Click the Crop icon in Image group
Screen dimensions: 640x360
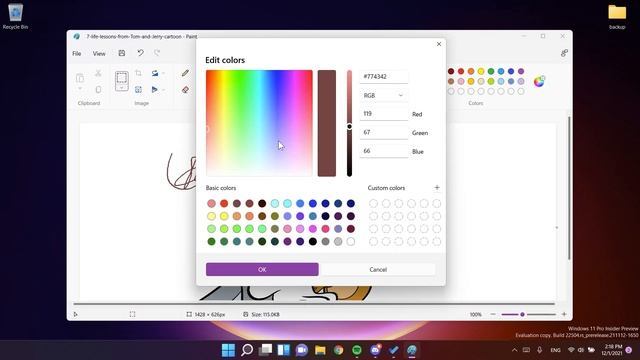(138, 73)
